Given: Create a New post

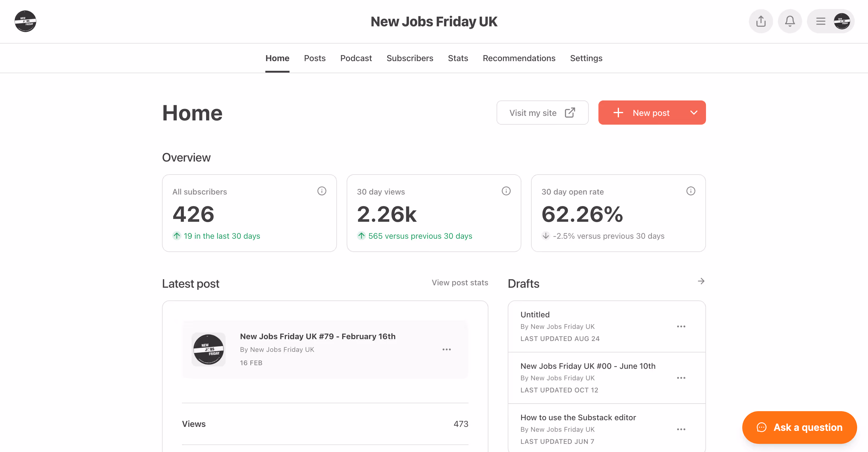Looking at the screenshot, I should coord(642,113).
